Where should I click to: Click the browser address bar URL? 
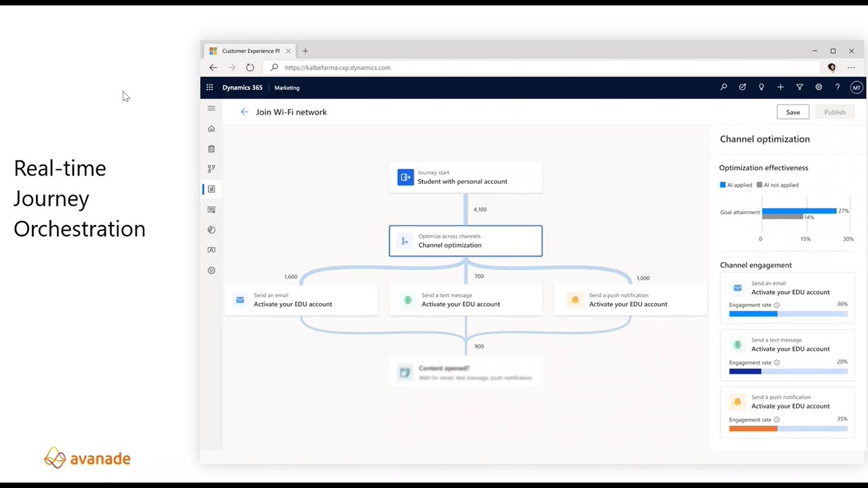[x=338, y=68]
